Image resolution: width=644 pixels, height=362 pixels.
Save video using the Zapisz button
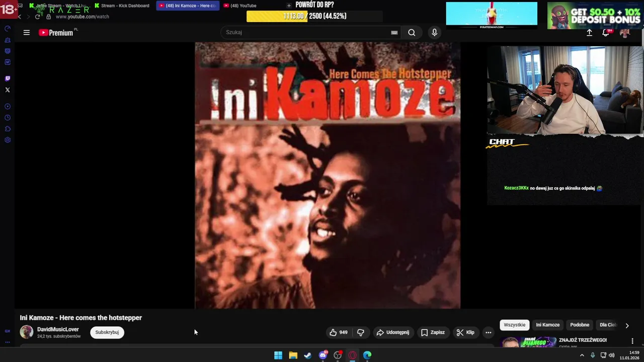(433, 332)
